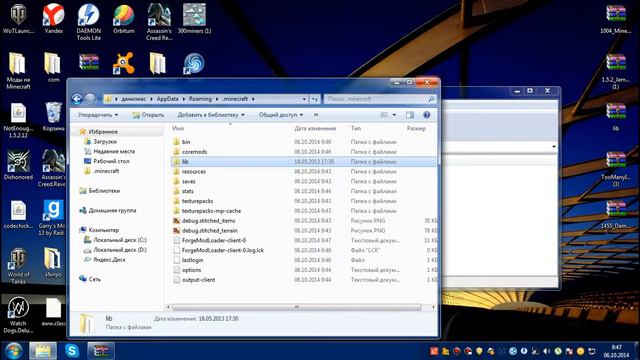Open the view options dropdown arrow
The image size is (640, 360).
pos(394,115)
